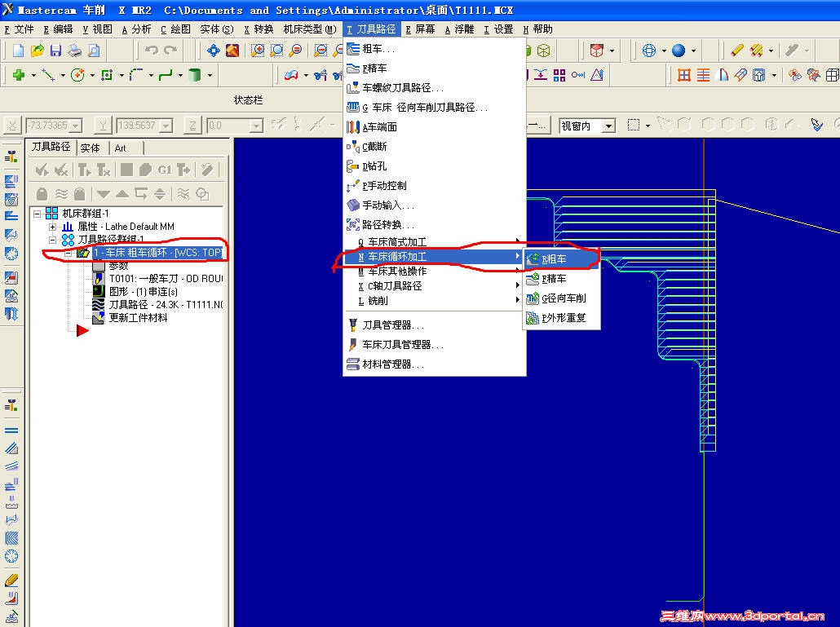
Task: Click the Z coordinate lock button
Action: point(192,126)
